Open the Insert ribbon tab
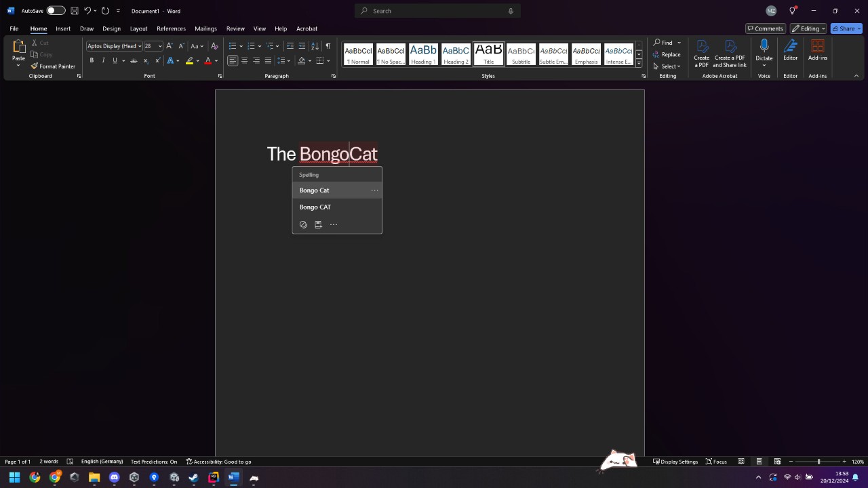The image size is (868, 488). point(63,28)
